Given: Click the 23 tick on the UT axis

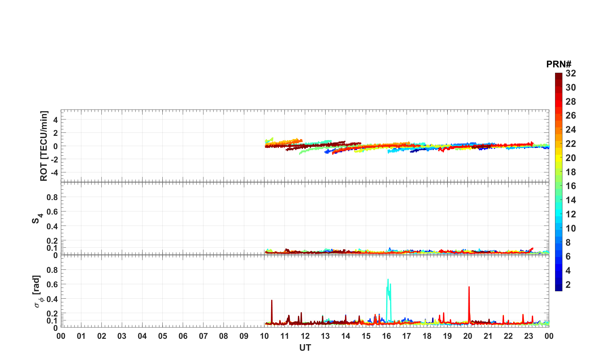Looking at the screenshot, I should coord(529,336).
